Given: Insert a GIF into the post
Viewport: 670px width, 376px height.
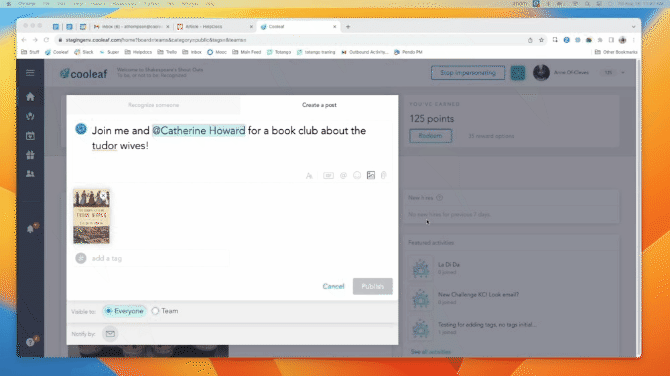Looking at the screenshot, I should point(328,176).
